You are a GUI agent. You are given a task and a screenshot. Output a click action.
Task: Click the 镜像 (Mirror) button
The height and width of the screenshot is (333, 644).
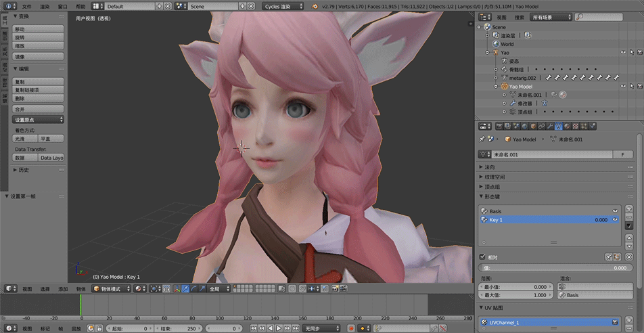tap(38, 56)
